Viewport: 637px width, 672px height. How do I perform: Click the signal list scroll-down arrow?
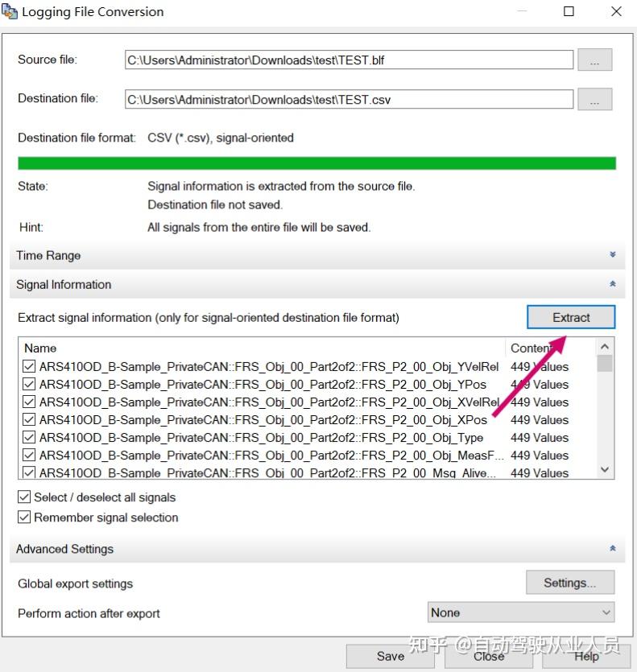[605, 470]
